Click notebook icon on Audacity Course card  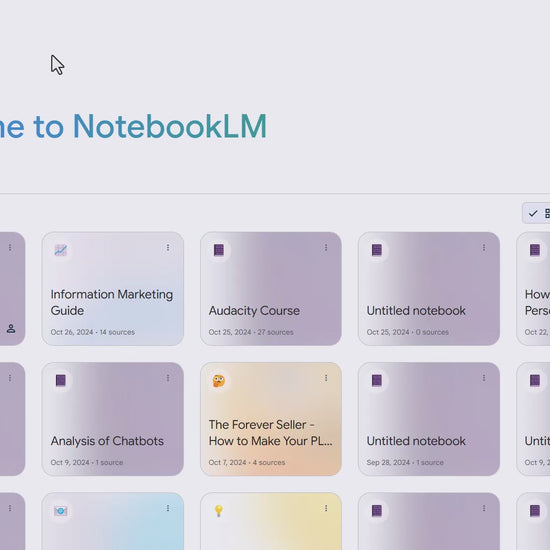tap(219, 250)
